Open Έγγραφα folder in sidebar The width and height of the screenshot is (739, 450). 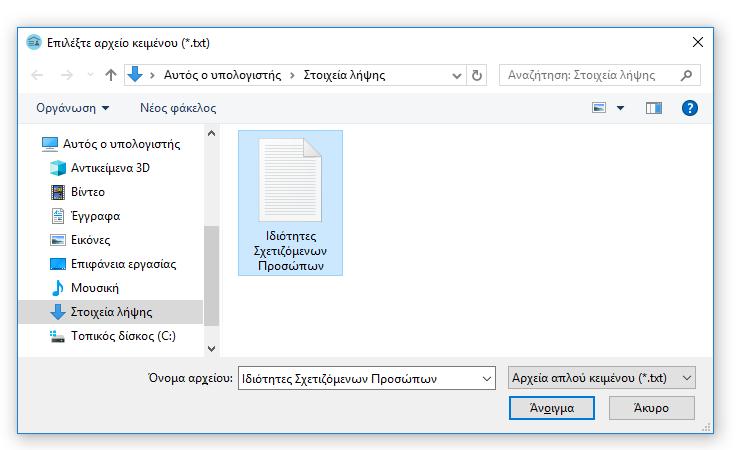click(x=85, y=216)
